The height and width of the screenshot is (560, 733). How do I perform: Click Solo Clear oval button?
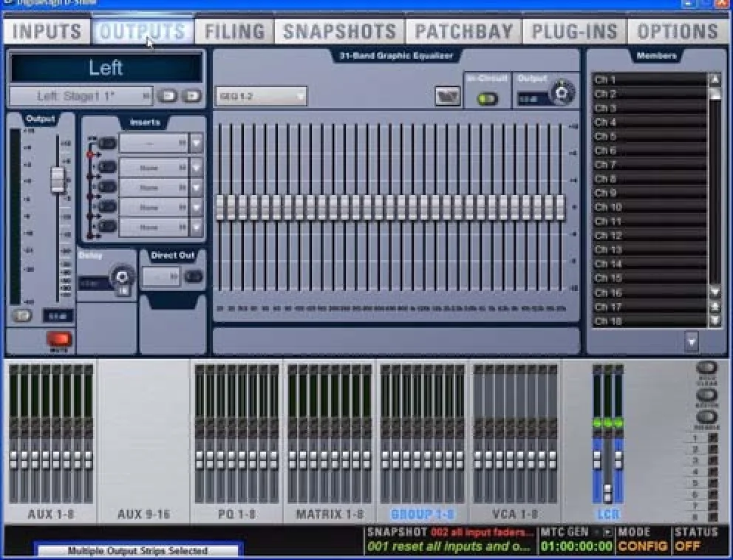click(x=706, y=368)
